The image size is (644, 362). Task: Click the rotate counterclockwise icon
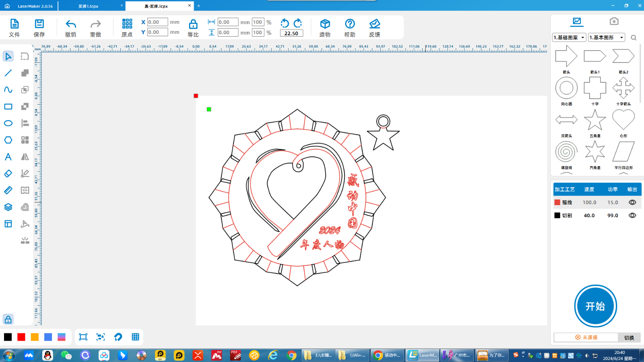tap(285, 23)
